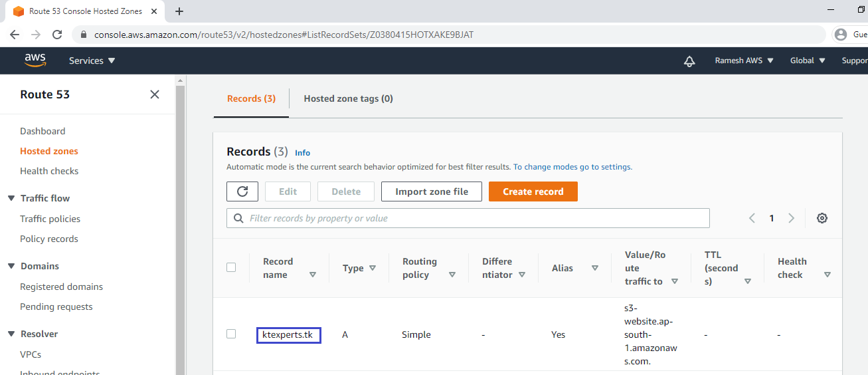
Task: Click the search magnifier icon in filter box
Action: pos(238,218)
